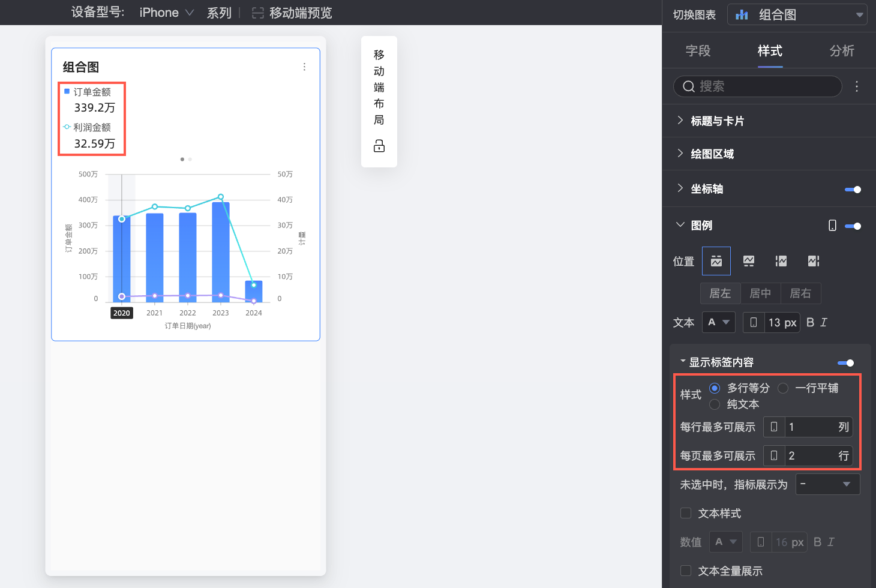Image resolution: width=876 pixels, height=588 pixels.
Task: Collapse the 显示标签内容 group
Action: 683,361
